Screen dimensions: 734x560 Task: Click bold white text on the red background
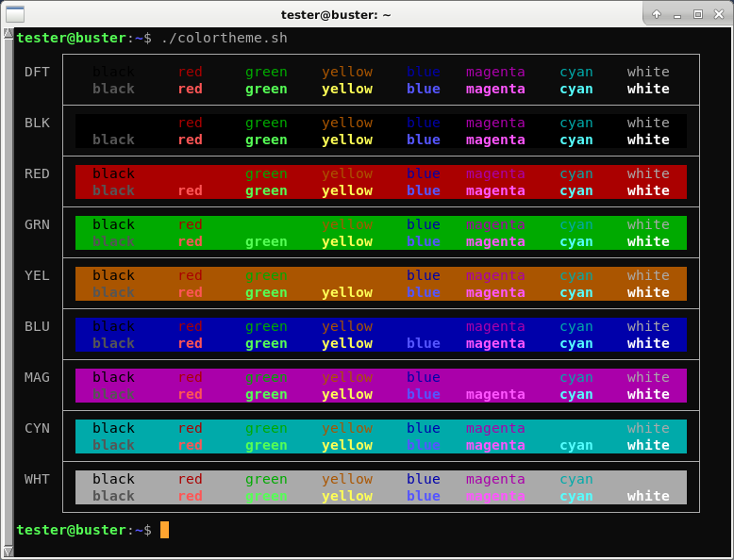click(x=648, y=190)
